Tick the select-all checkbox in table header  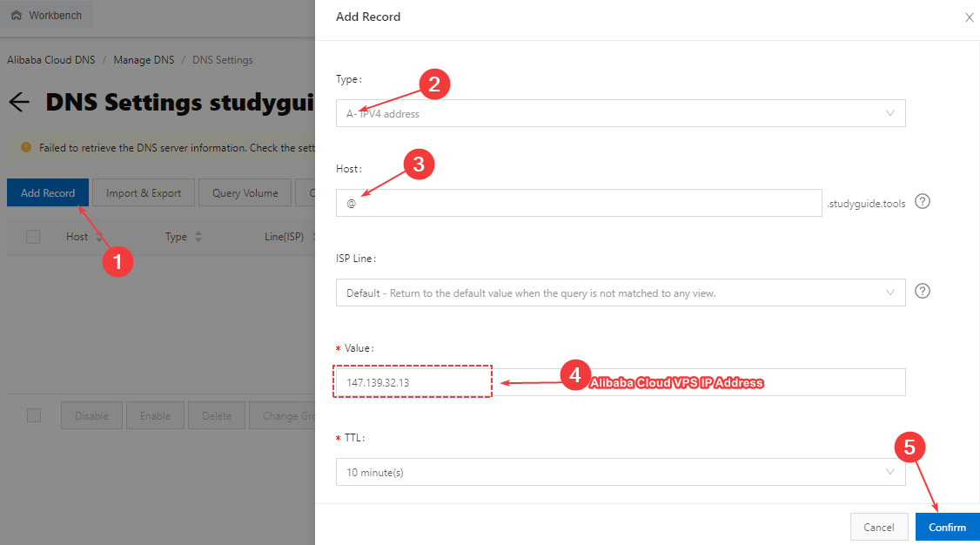33,237
